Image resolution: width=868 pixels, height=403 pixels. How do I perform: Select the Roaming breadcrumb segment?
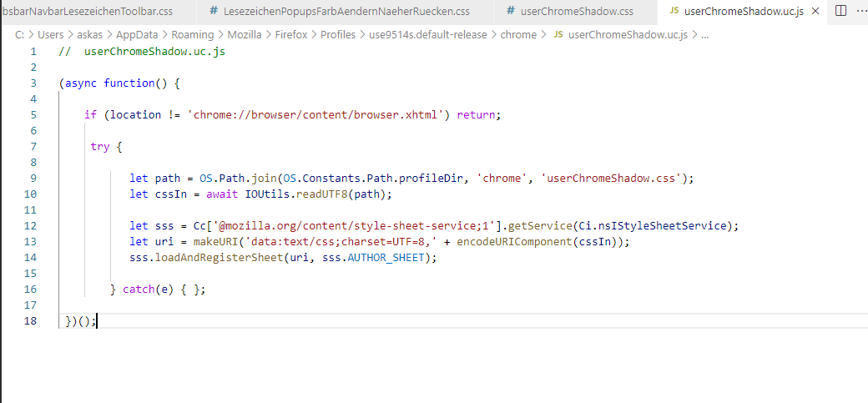pyautogui.click(x=192, y=35)
